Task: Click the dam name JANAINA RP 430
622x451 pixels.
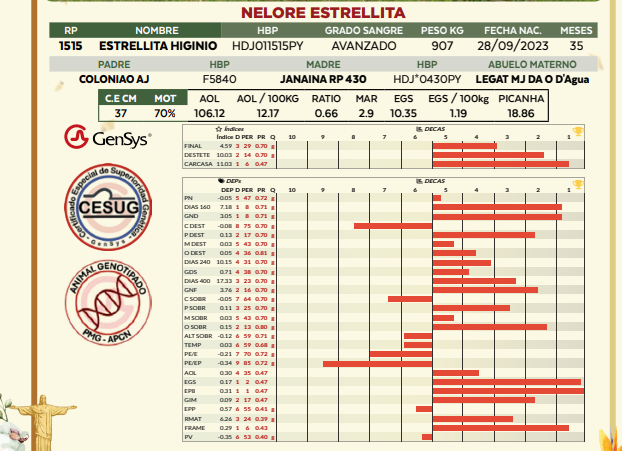Action: pos(323,79)
